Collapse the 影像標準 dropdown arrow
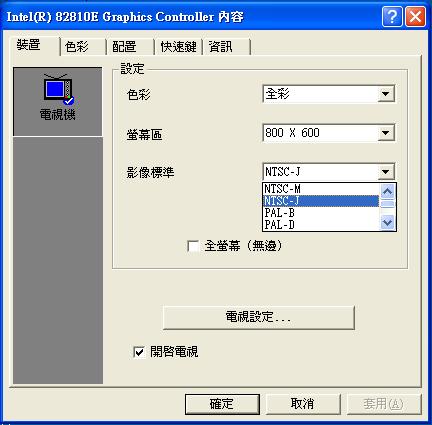Image resolution: width=432 pixels, height=425 pixels. tap(386, 172)
